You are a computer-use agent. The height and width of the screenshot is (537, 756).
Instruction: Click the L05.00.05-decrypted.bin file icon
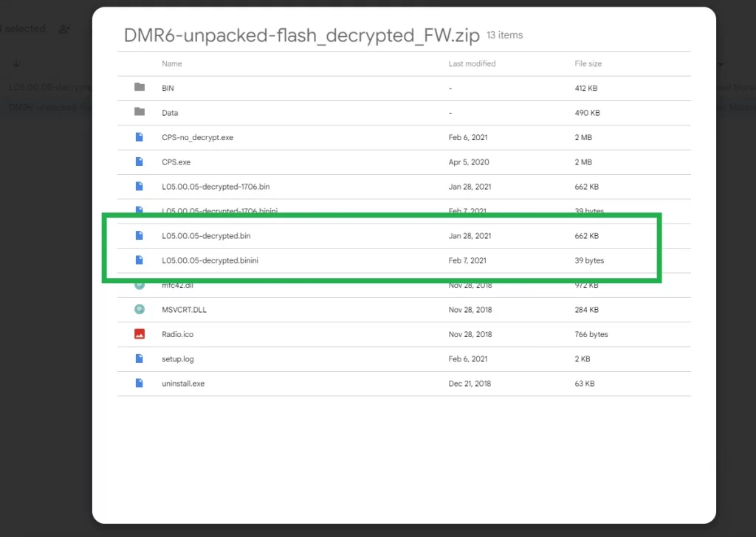[139, 236]
